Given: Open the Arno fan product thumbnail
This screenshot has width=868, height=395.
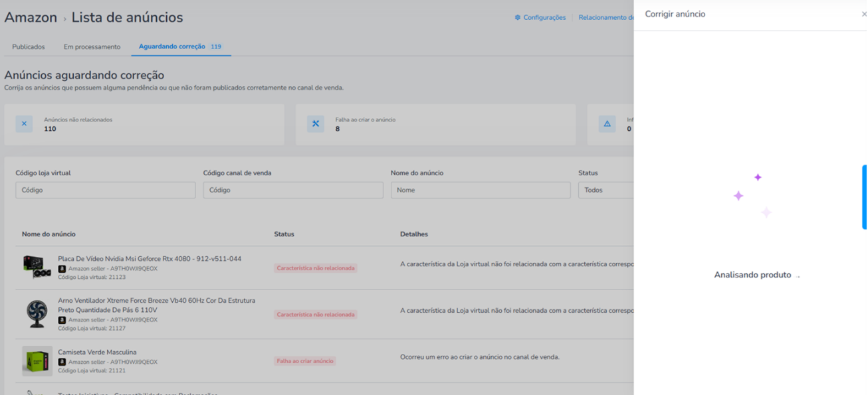Looking at the screenshot, I should point(37,313).
